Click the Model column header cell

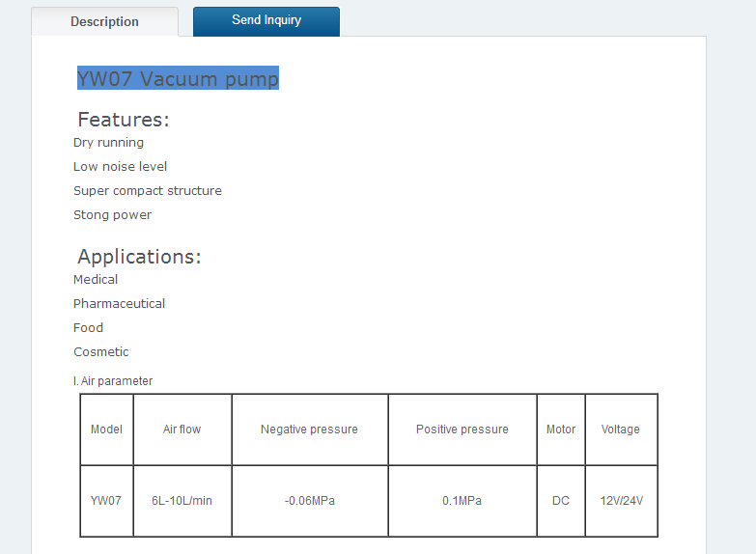point(106,429)
